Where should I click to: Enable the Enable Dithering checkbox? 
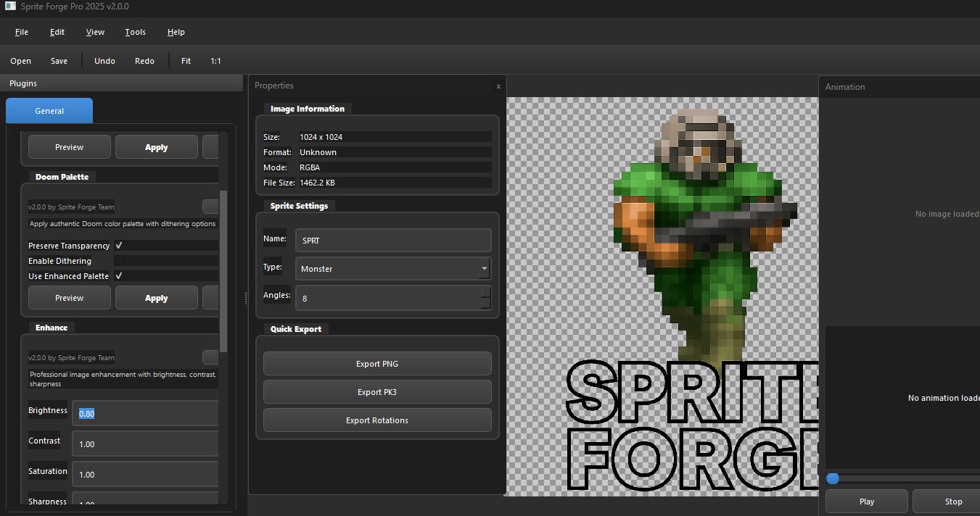[x=119, y=261]
